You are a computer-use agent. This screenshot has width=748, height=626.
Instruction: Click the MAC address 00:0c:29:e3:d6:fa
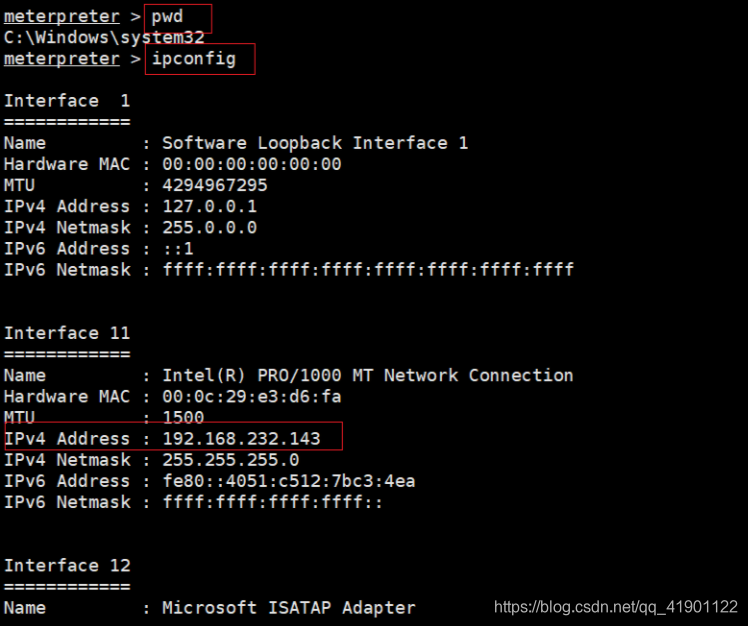[x=252, y=396]
